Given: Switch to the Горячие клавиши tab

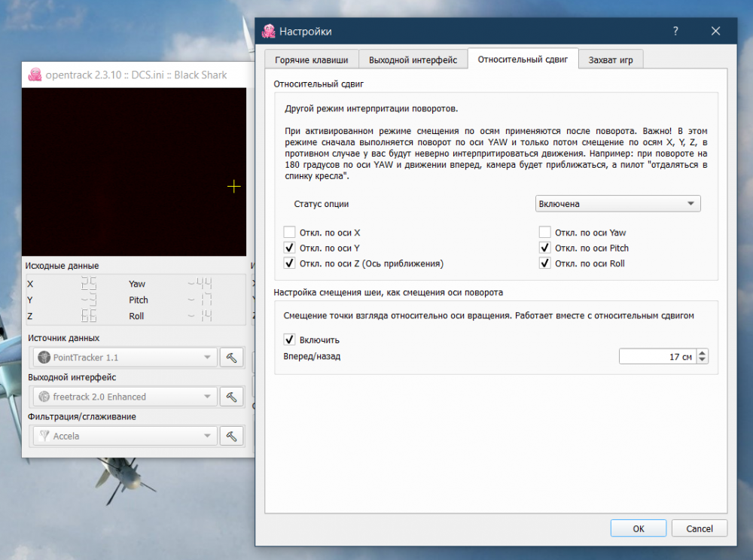Looking at the screenshot, I should tap(310, 59).
